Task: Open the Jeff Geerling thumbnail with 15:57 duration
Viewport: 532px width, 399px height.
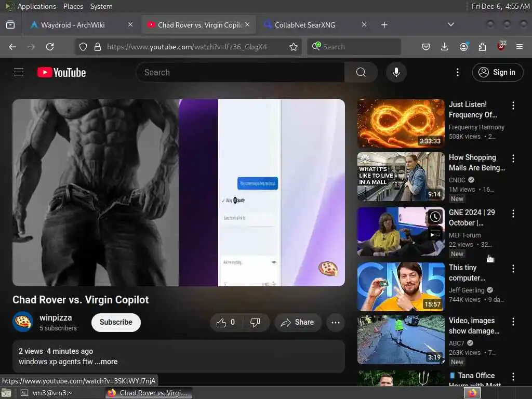Action: coord(401,287)
